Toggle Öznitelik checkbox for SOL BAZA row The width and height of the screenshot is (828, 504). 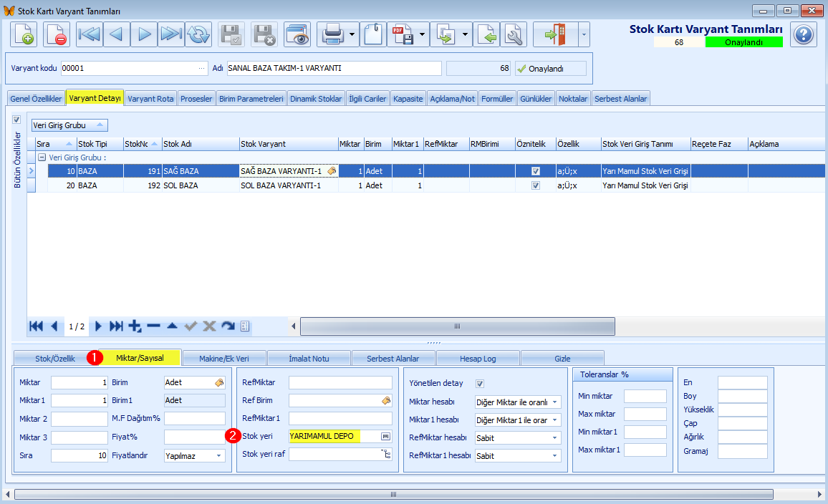(x=536, y=185)
